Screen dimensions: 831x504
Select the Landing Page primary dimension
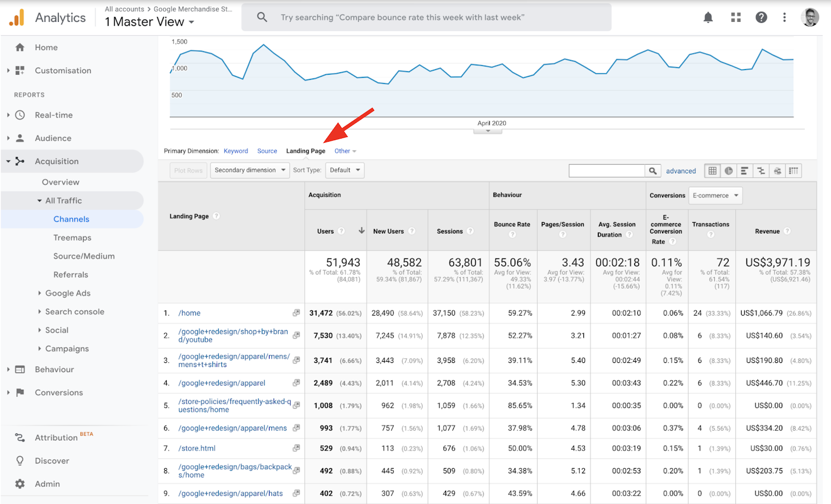click(305, 151)
